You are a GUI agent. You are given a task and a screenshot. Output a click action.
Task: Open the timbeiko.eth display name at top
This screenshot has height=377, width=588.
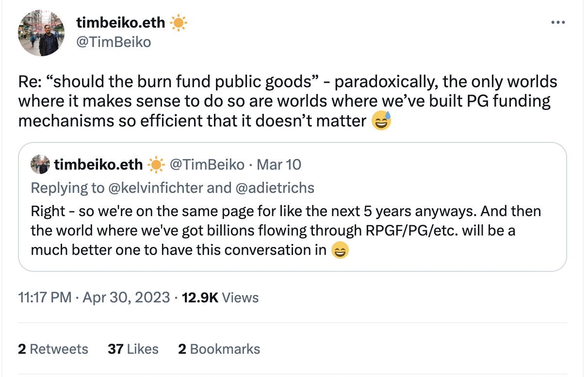[x=121, y=22]
